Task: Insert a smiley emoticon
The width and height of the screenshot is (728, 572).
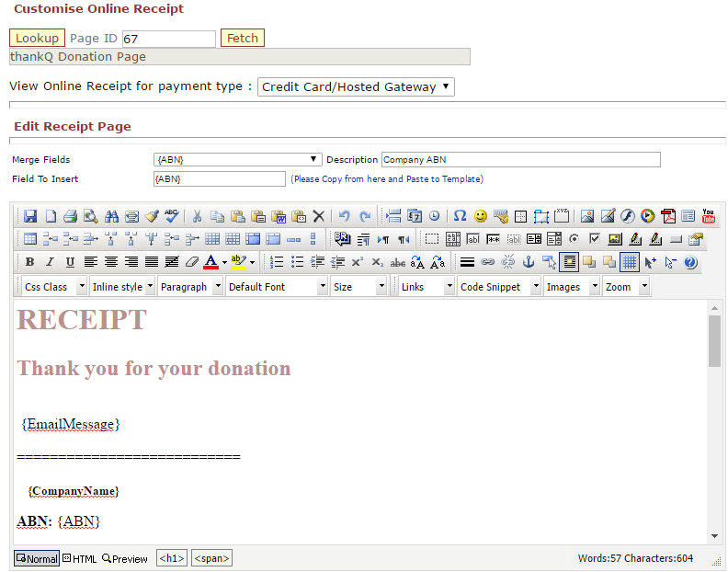Action: 480,216
